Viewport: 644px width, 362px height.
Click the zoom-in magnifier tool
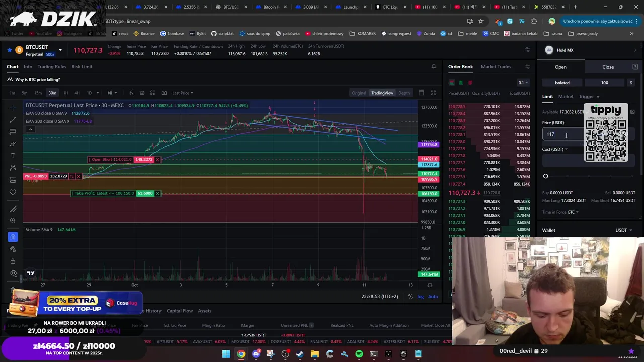pos(13,221)
